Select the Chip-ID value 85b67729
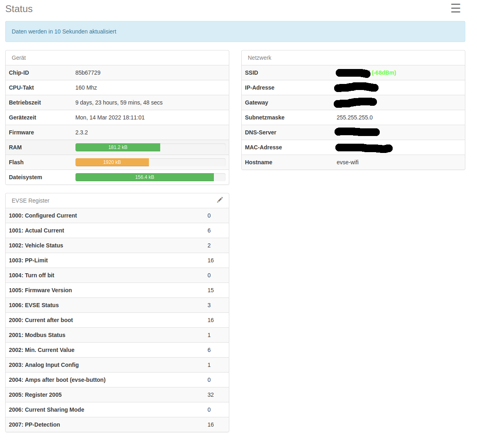Screen dimensions: 477x448 pyautogui.click(x=88, y=73)
